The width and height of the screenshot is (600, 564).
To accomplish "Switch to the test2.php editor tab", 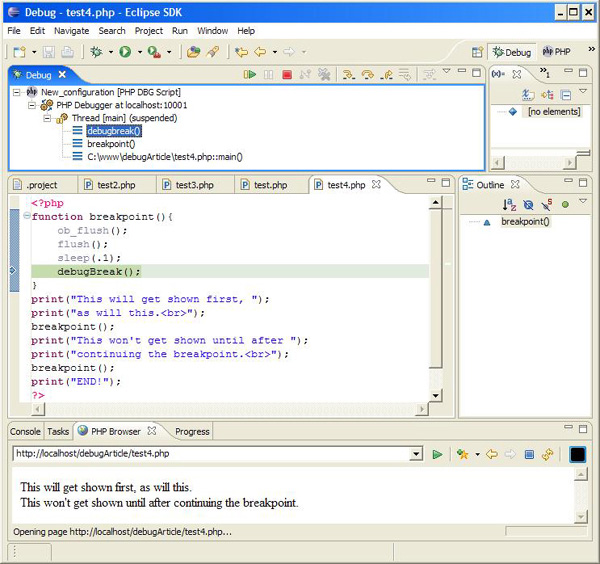I will coord(115,185).
